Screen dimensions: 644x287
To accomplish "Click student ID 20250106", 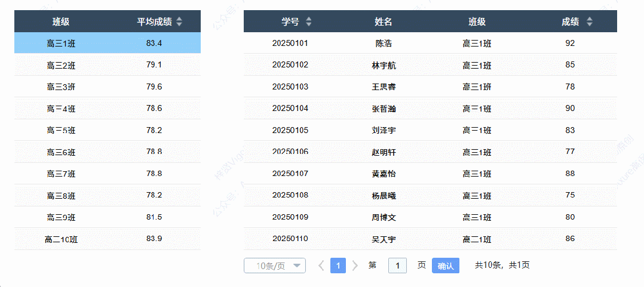I will pyautogui.click(x=290, y=152).
